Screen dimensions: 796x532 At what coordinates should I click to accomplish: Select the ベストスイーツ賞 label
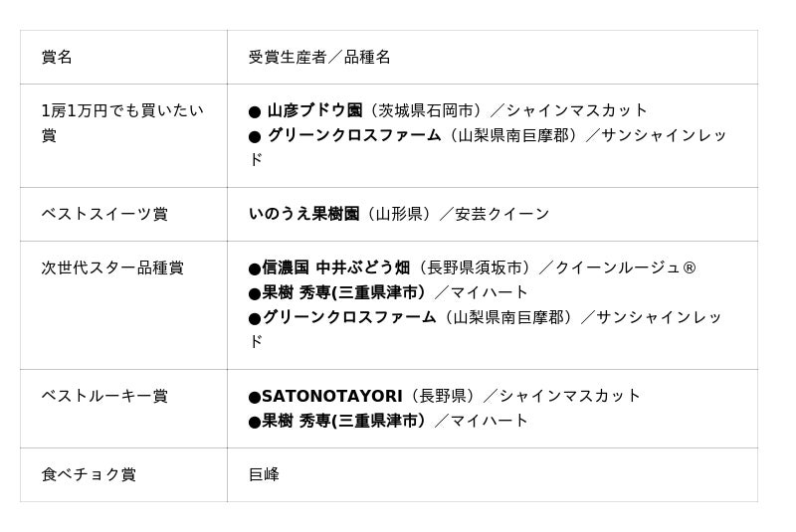click(x=104, y=214)
